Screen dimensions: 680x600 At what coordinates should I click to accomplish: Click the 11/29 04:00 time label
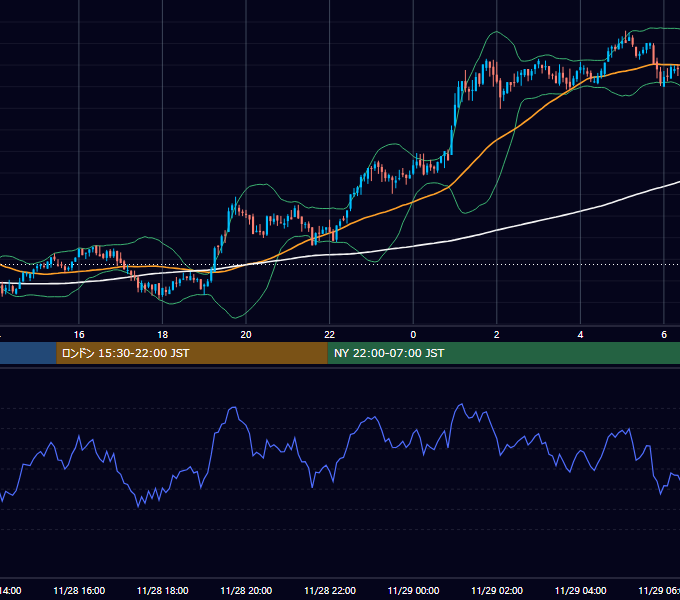click(x=581, y=591)
